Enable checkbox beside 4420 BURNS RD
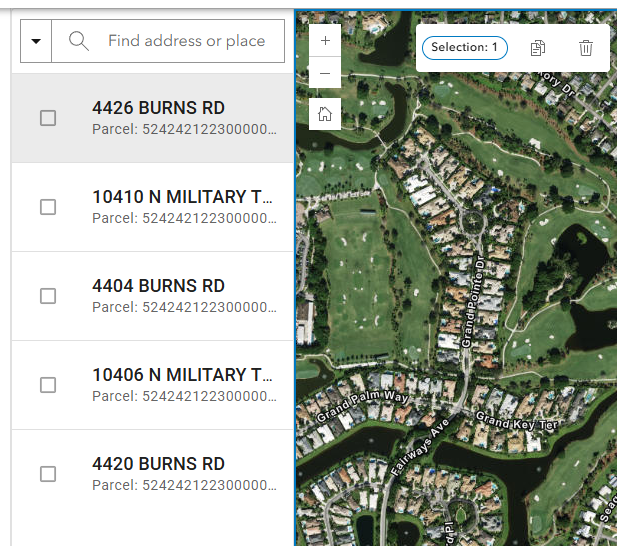The image size is (617, 546). (x=48, y=474)
